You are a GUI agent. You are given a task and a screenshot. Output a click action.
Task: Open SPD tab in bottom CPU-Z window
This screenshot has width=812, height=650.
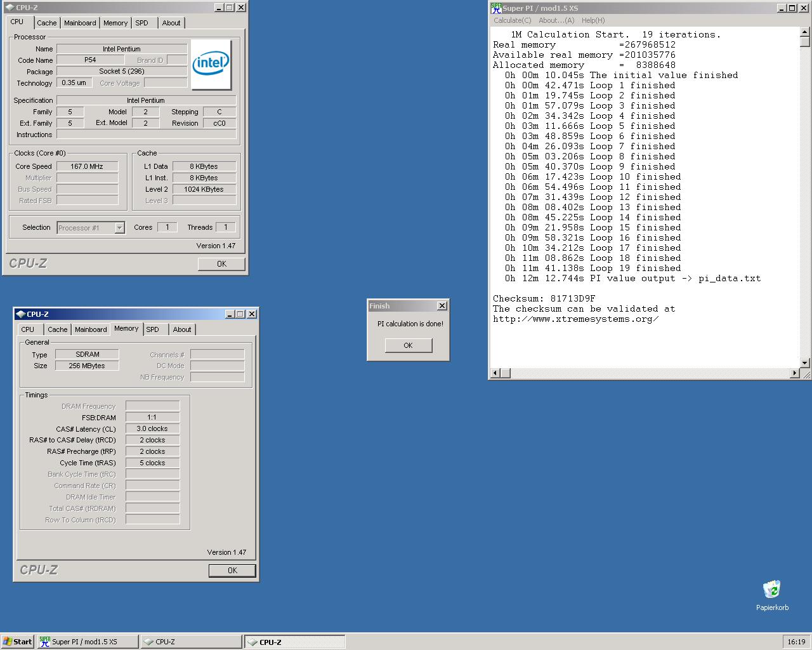[x=153, y=329]
